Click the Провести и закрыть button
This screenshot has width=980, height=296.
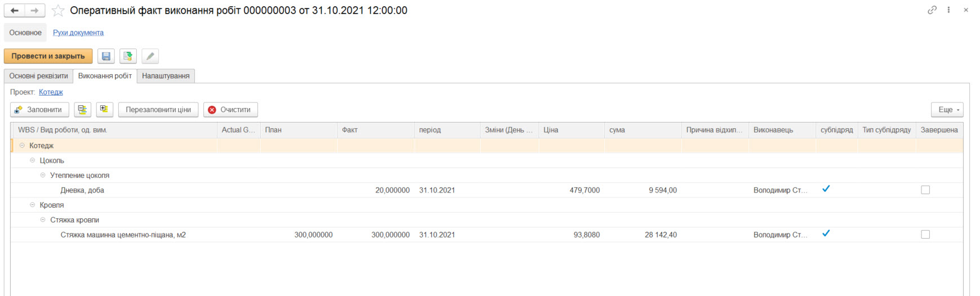pos(48,56)
